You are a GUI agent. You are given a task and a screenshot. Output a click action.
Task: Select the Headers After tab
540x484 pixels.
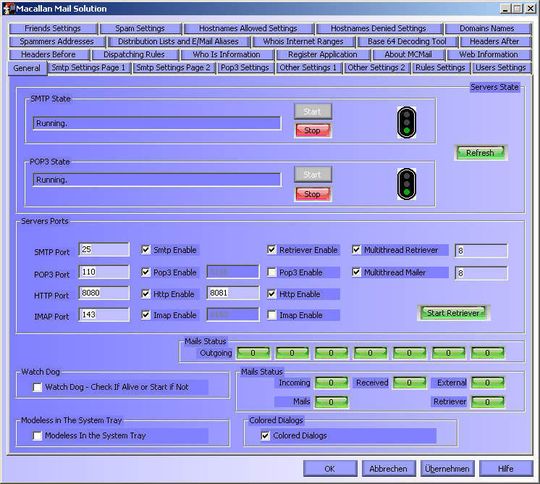(x=495, y=41)
